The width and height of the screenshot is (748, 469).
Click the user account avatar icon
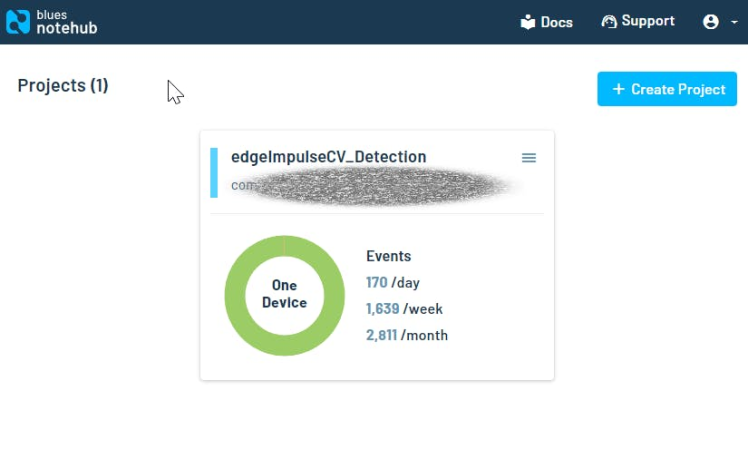tap(711, 22)
